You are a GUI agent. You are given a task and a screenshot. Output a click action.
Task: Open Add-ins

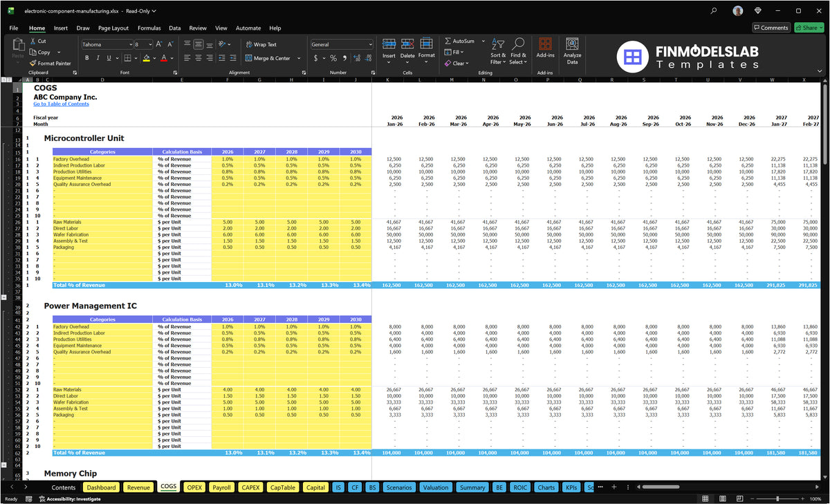tap(545, 47)
